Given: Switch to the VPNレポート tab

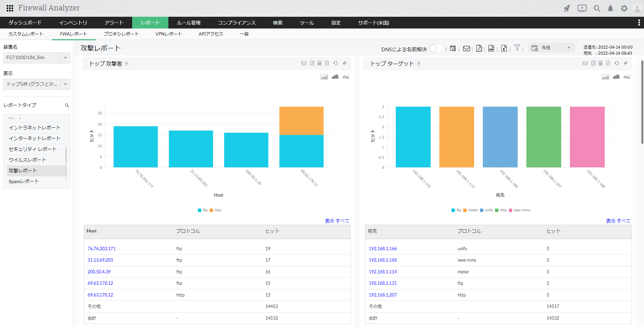Looking at the screenshot, I should pyautogui.click(x=168, y=34).
